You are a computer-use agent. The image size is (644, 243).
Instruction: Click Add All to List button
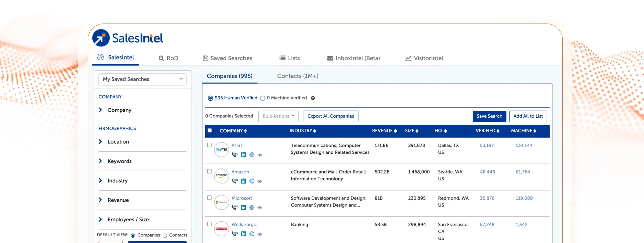click(x=528, y=116)
